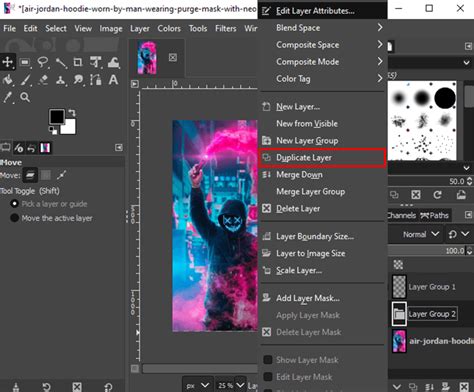Choose Add Layer Mask menu entry
474x392 pixels.
coord(322,298)
